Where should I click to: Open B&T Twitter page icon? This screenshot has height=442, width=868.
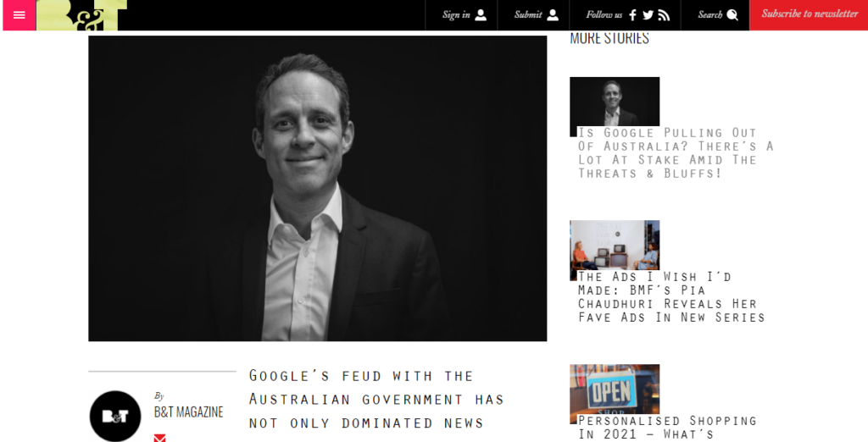(648, 15)
